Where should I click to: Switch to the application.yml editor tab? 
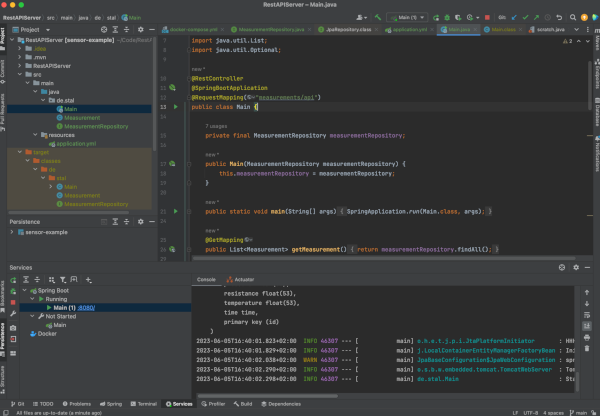pyautogui.click(x=408, y=31)
